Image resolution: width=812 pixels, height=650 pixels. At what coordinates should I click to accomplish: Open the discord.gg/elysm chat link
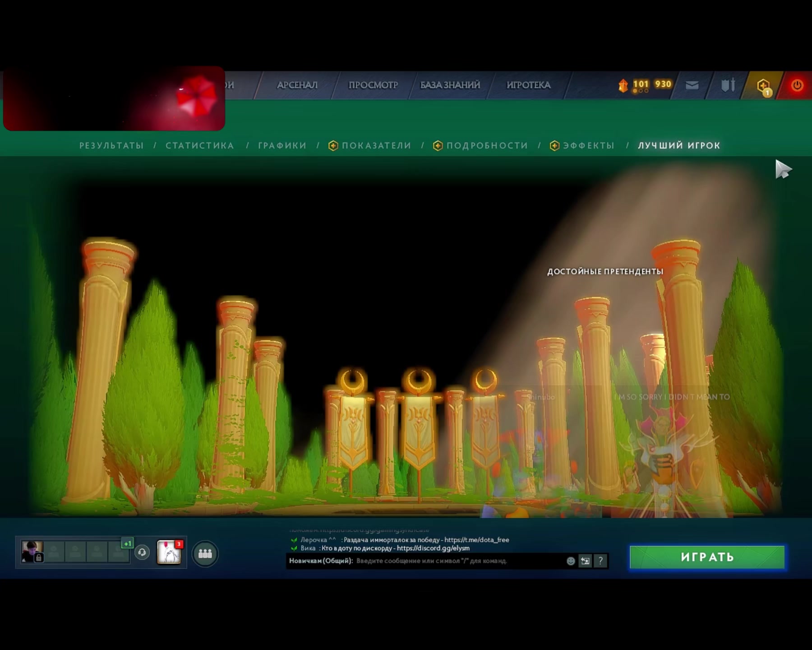(x=433, y=548)
